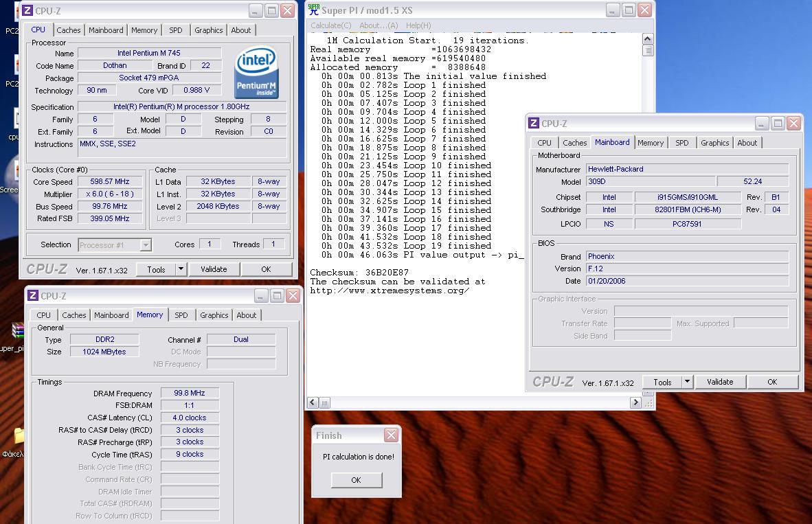Click the Intel Pentium M 745 name field
Screen dimensions: 812x524
coord(149,53)
